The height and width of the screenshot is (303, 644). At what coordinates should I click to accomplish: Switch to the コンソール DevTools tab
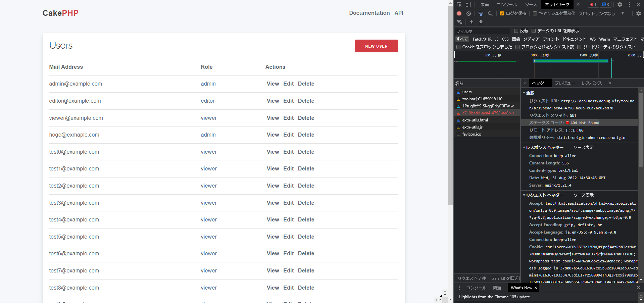[506, 4]
